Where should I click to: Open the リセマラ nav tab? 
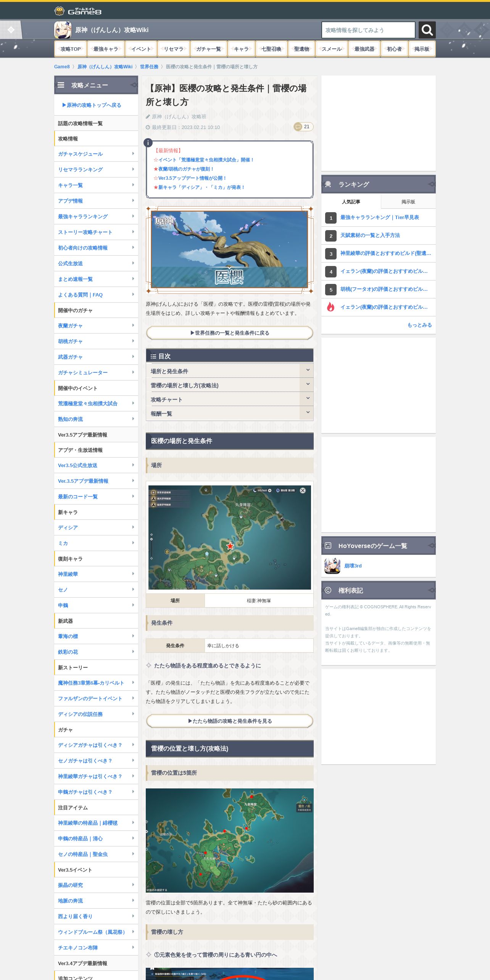[174, 49]
